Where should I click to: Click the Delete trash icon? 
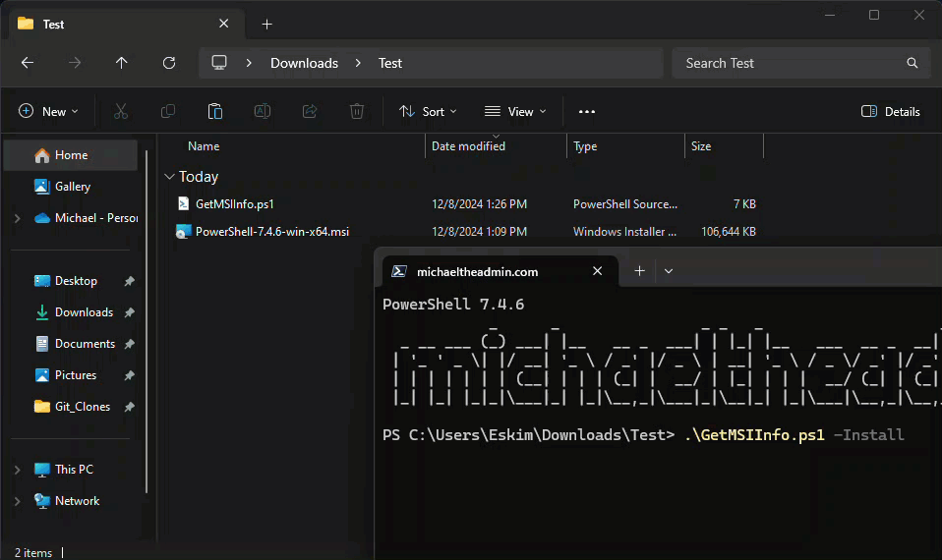point(357,112)
